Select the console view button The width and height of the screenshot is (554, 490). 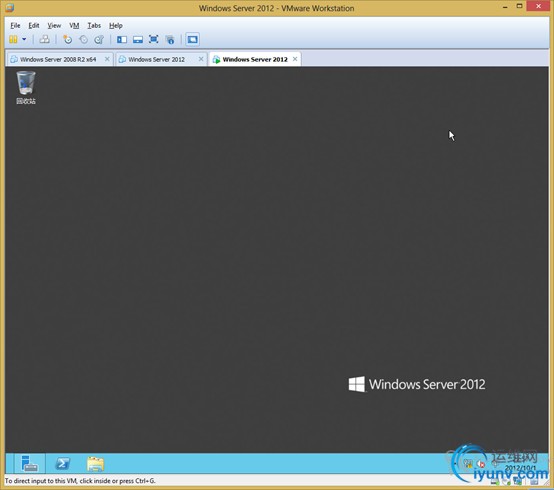point(193,39)
